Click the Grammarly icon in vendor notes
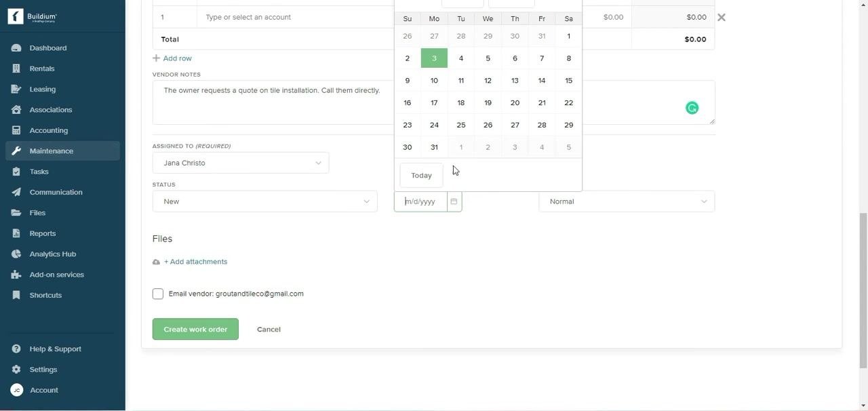Viewport: 868px width, 411px height. pos(692,108)
